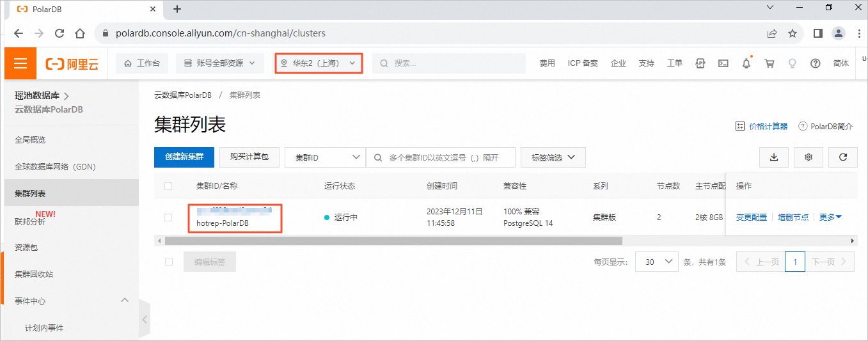Open 全局概览 in the sidebar

[x=30, y=139]
